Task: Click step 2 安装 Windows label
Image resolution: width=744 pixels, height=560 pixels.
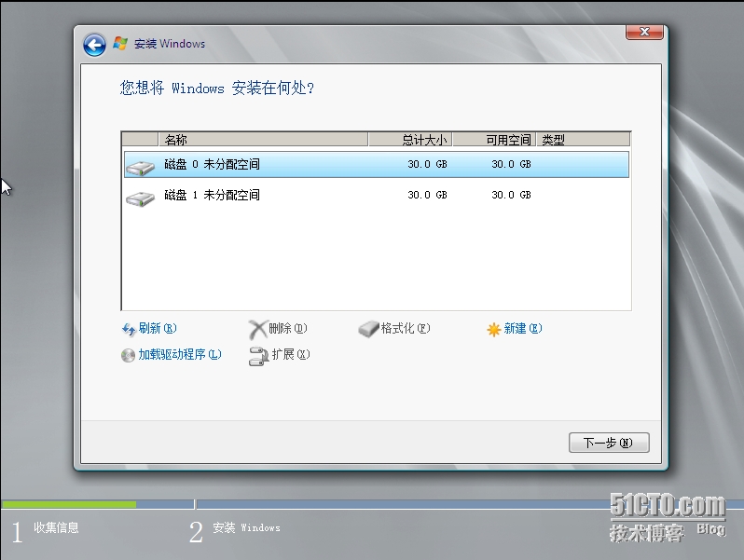Action: pos(246,527)
